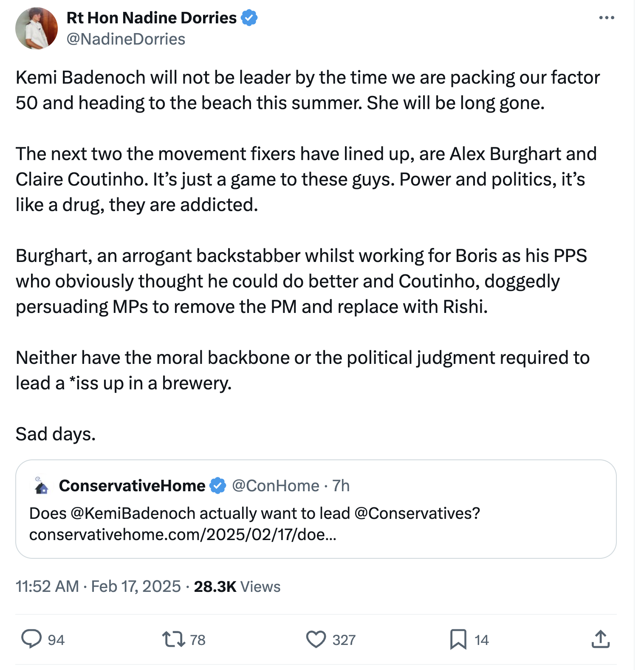Click the ConservativeHome house avatar
This screenshot has width=644, height=670.
41,486
